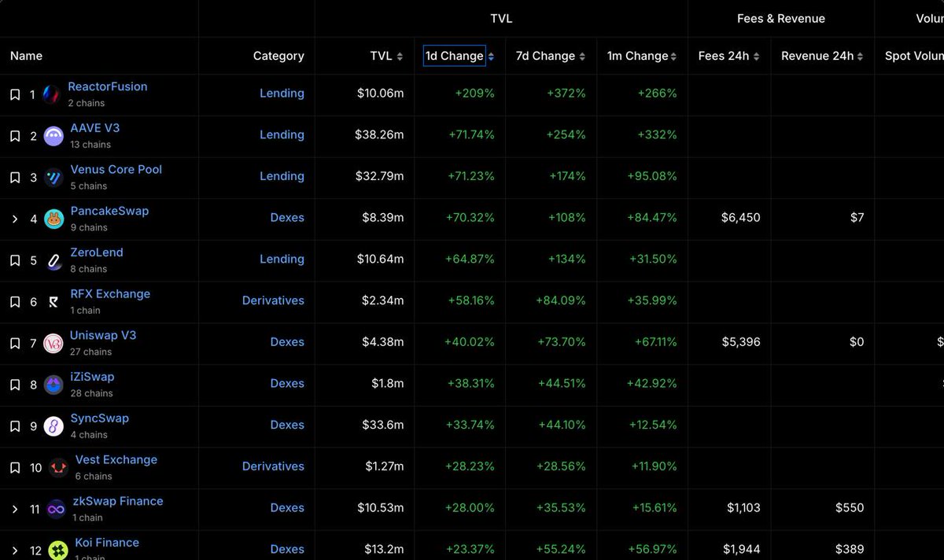Open the AAVE V3 protocol link
The width and height of the screenshot is (944, 560).
pos(95,128)
